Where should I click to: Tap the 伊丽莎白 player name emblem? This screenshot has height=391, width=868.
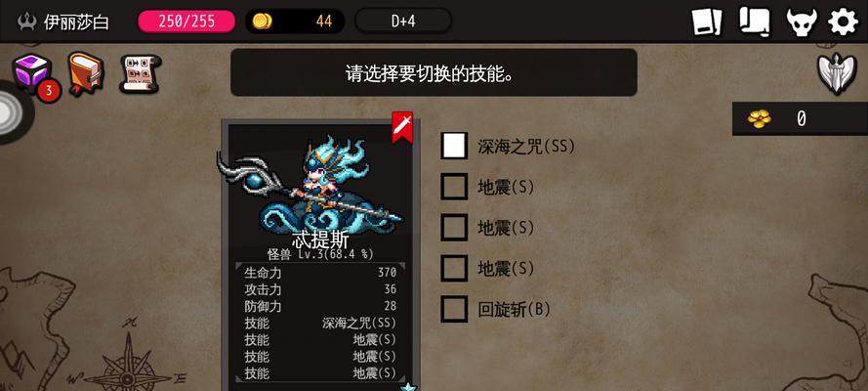(63, 22)
